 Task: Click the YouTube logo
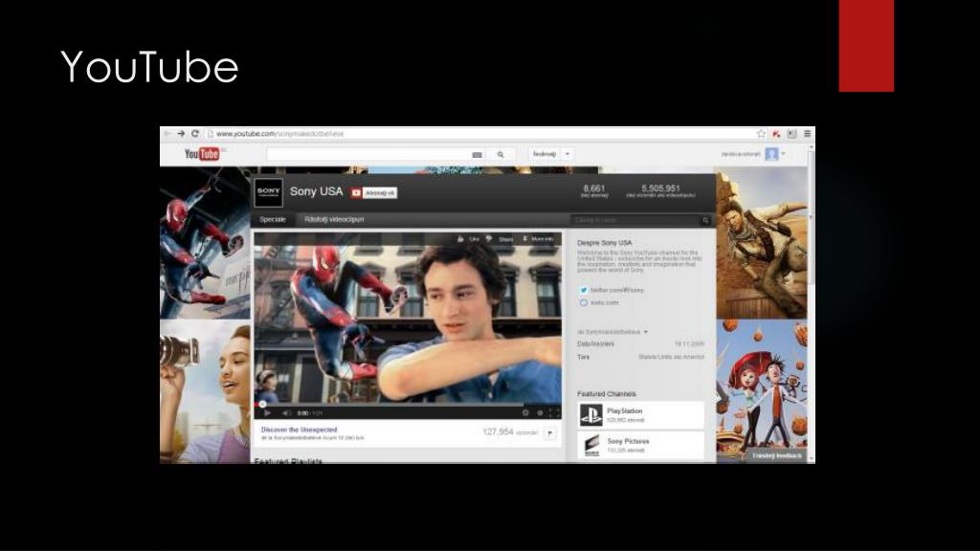pos(202,154)
